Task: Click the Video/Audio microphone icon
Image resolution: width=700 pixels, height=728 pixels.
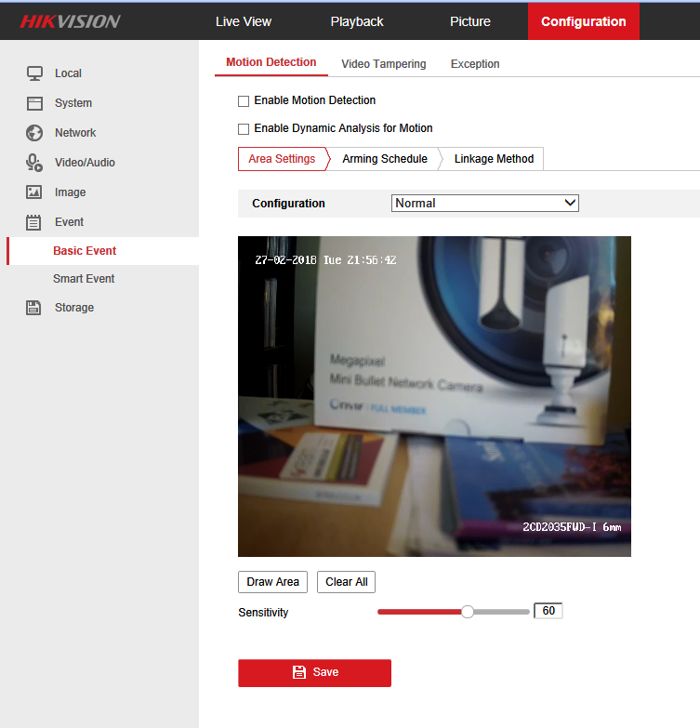Action: [x=34, y=163]
